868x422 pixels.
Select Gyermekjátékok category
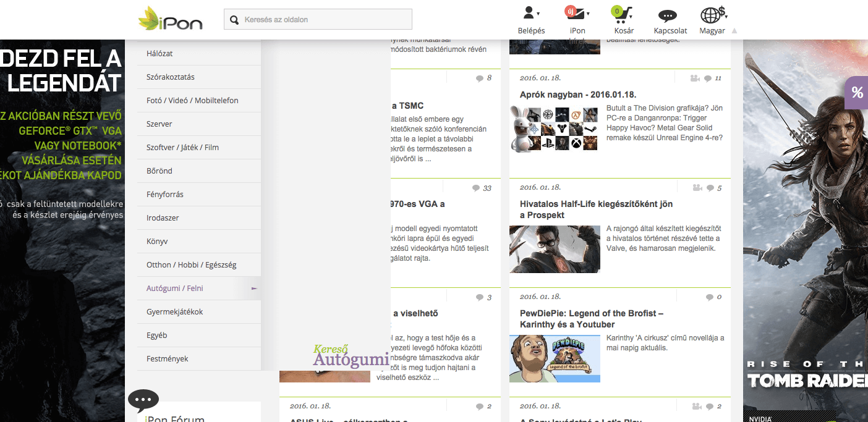[199, 312]
